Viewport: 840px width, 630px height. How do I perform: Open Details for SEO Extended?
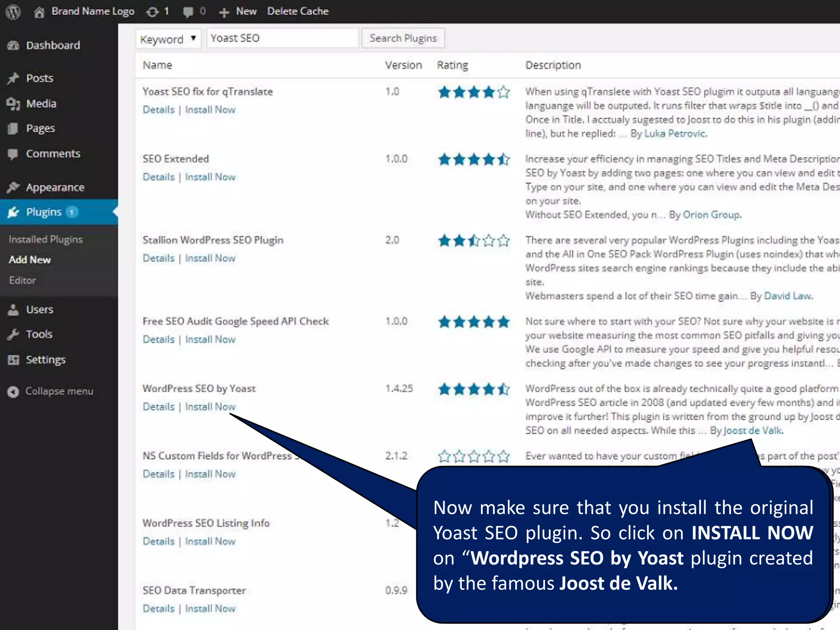coord(159,177)
